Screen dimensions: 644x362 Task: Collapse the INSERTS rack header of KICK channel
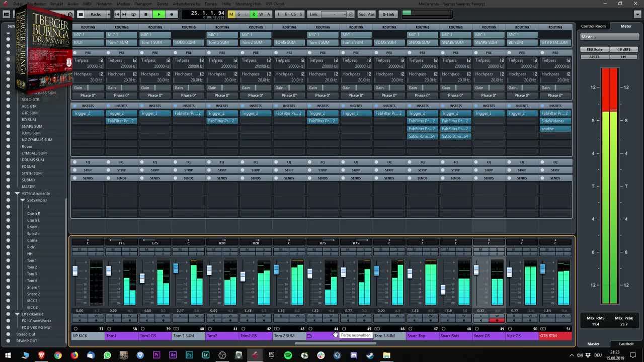(x=88, y=106)
